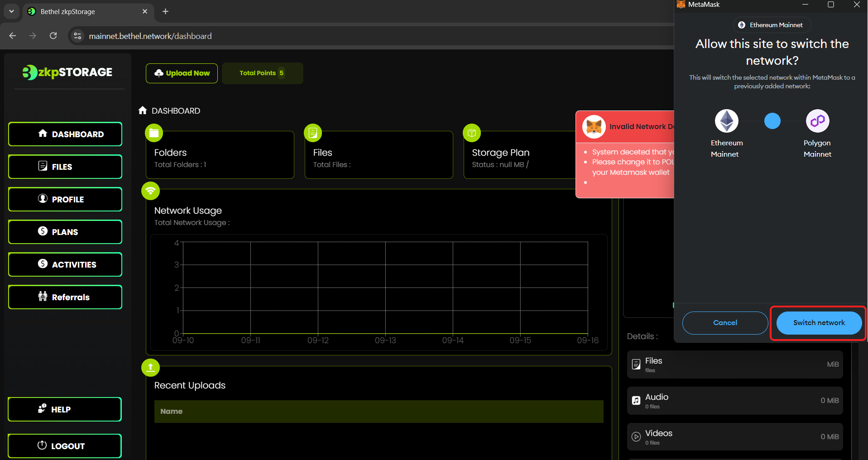Click the blue dot between network icons

click(772, 121)
